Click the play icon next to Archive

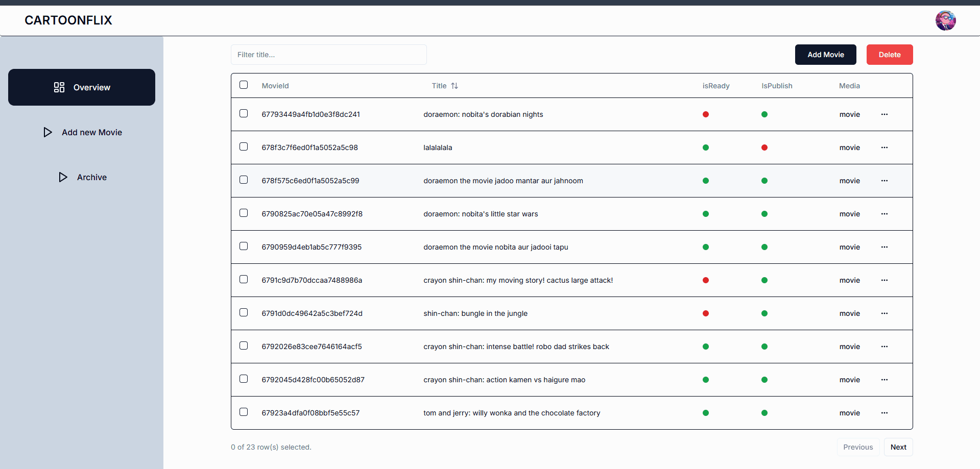tap(63, 177)
